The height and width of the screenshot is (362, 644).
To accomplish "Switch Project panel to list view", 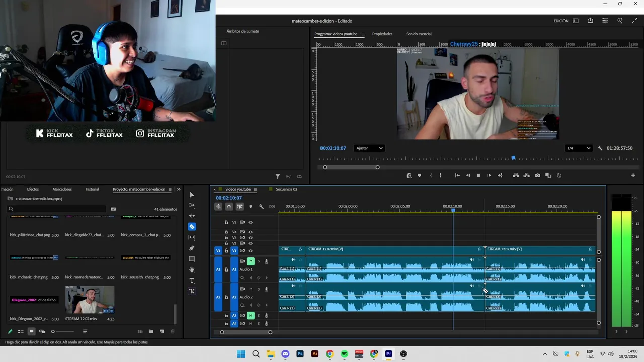I will pyautogui.click(x=21, y=331).
